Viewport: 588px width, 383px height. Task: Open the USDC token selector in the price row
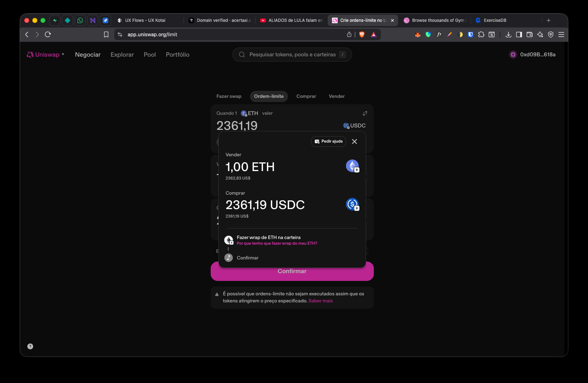[354, 126]
